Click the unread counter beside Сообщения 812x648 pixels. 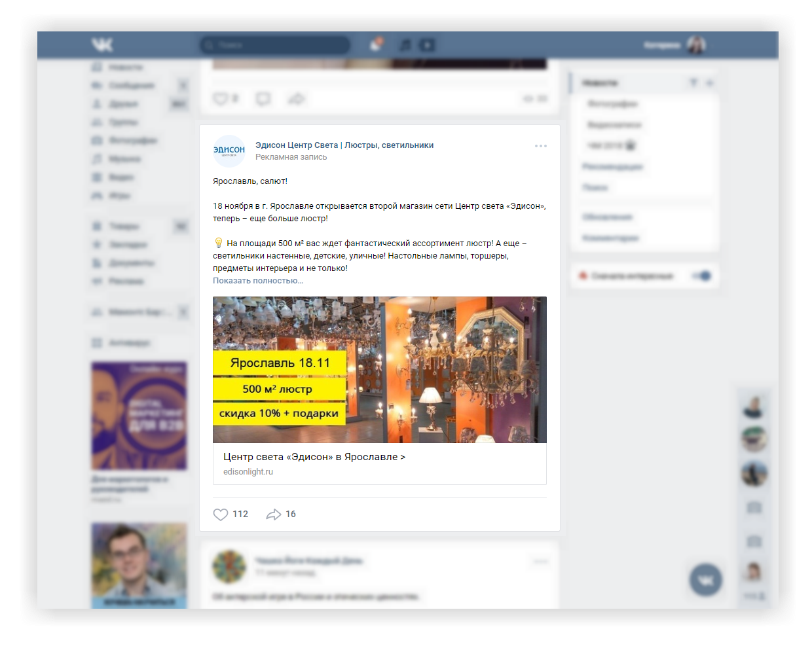point(183,86)
